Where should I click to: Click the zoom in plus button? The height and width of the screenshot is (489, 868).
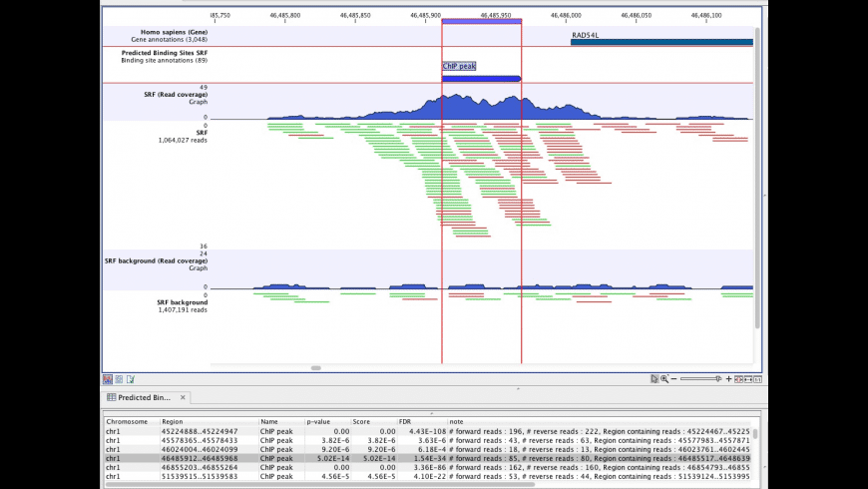[x=728, y=379]
